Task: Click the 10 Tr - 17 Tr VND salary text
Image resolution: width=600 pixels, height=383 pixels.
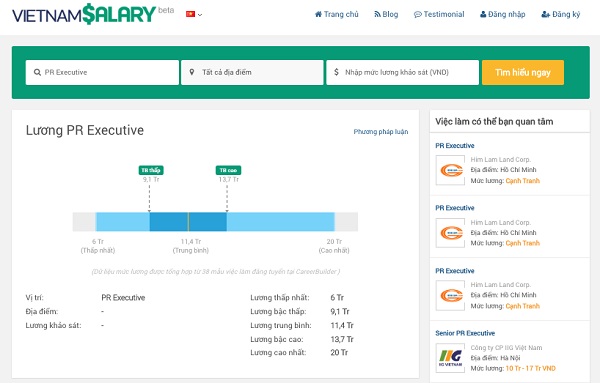Action: pyautogui.click(x=530, y=368)
